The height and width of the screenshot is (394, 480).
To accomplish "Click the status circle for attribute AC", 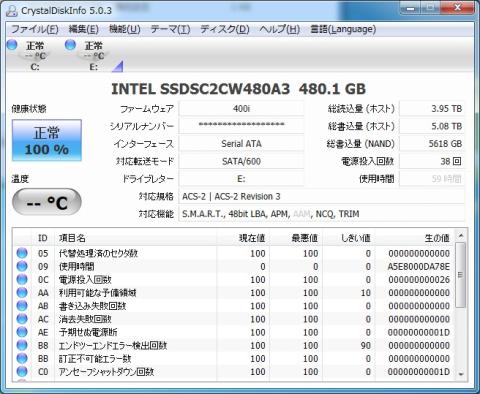I will tap(22, 319).
